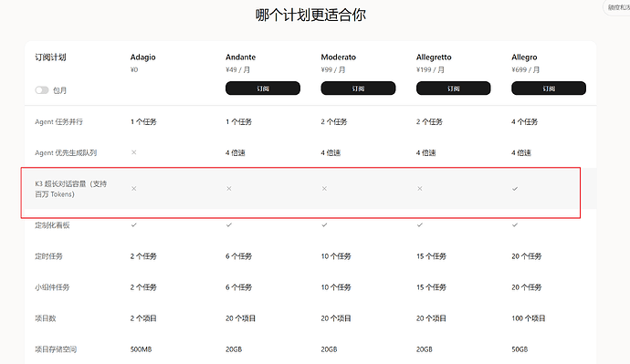Click the ¥199 / 月 price
This screenshot has height=364, width=630.
(430, 70)
